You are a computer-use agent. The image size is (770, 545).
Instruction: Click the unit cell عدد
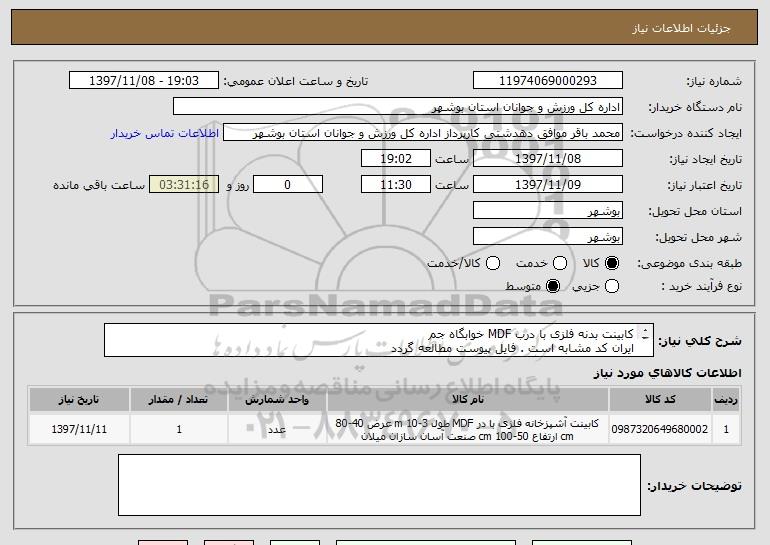277,429
